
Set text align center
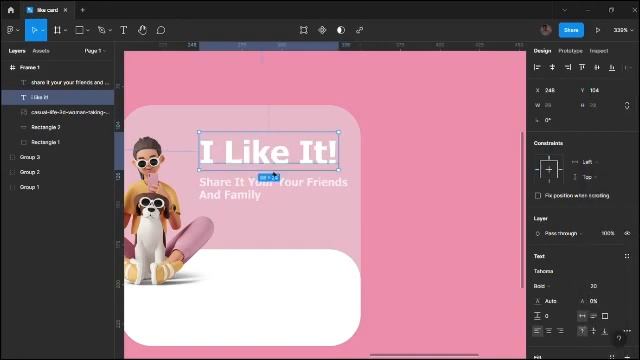click(x=549, y=331)
